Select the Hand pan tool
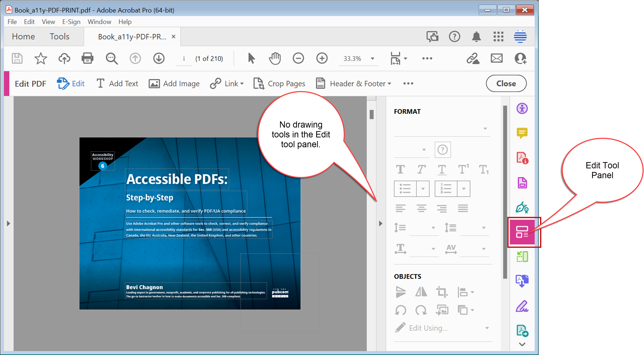Viewport: 644px width, 355px height. (x=275, y=59)
